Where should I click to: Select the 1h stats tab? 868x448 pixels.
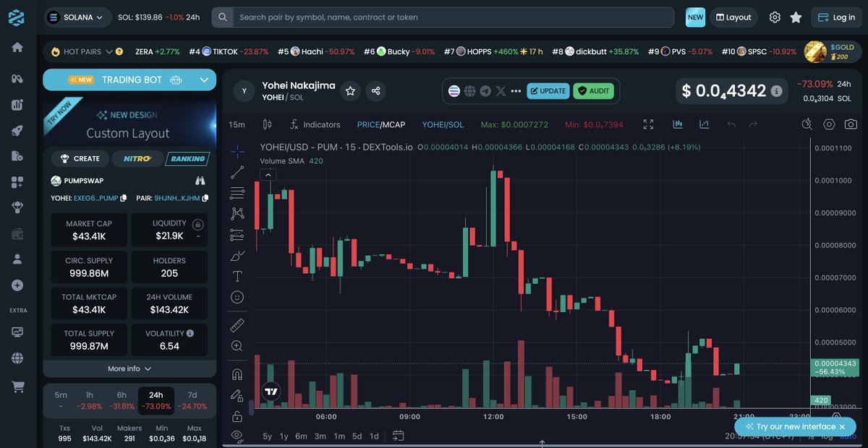tap(89, 400)
